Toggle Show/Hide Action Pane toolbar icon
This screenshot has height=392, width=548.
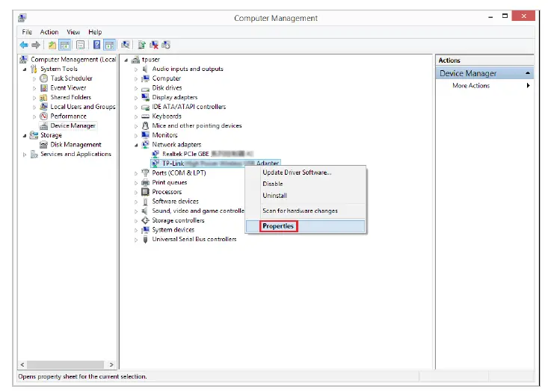[109, 45]
